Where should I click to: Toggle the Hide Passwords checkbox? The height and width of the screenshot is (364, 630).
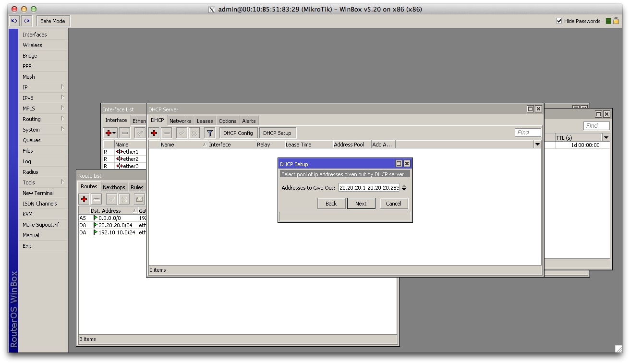point(559,21)
